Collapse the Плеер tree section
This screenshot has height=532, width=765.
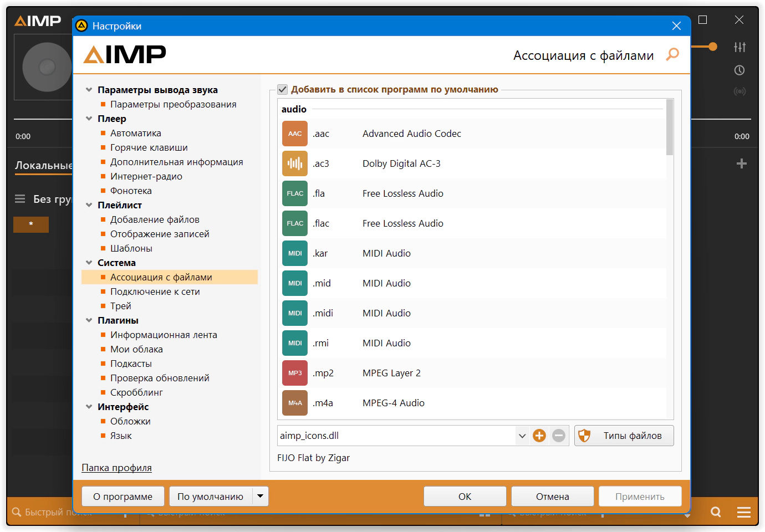pos(89,119)
